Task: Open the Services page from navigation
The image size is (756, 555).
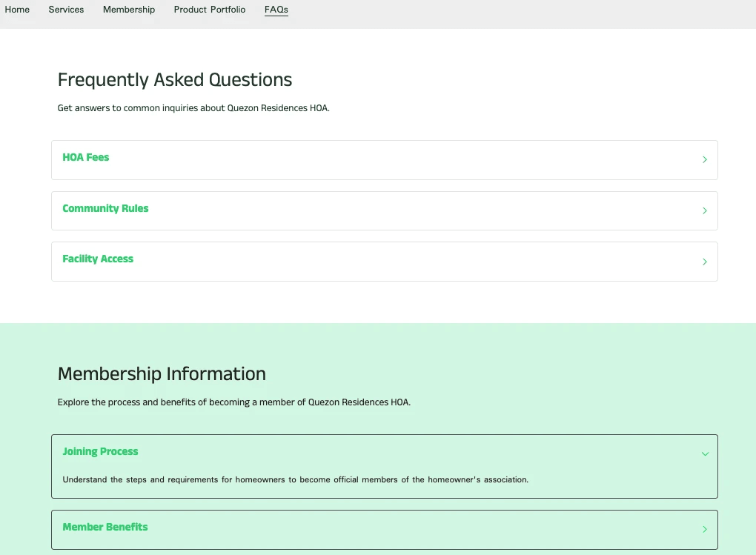Action: pos(66,10)
